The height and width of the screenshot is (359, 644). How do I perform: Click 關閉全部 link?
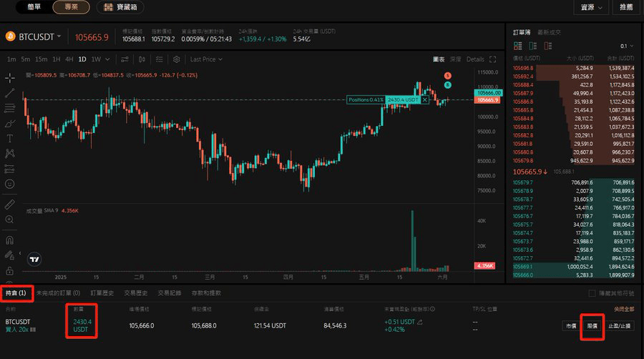[623, 309]
